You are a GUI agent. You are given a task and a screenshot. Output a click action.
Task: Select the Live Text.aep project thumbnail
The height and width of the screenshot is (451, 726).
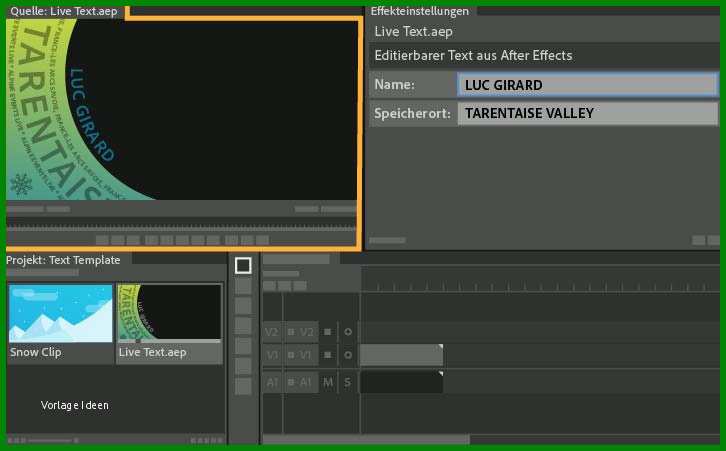[169, 313]
